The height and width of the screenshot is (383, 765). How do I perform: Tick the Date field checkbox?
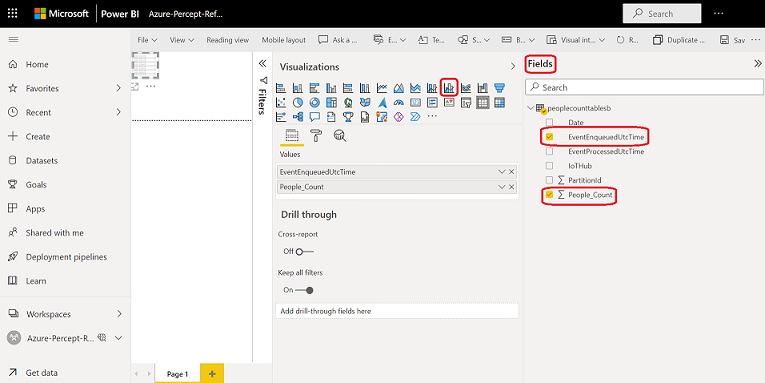549,122
